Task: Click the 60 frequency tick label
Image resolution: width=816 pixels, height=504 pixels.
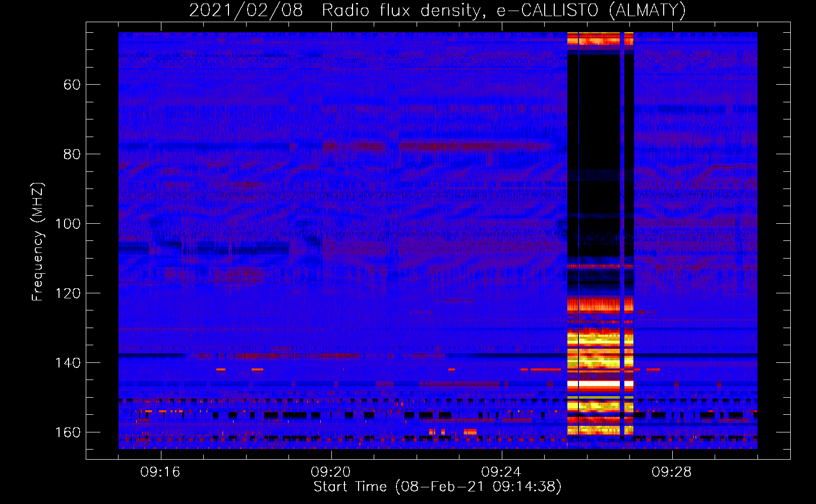Action: 72,85
